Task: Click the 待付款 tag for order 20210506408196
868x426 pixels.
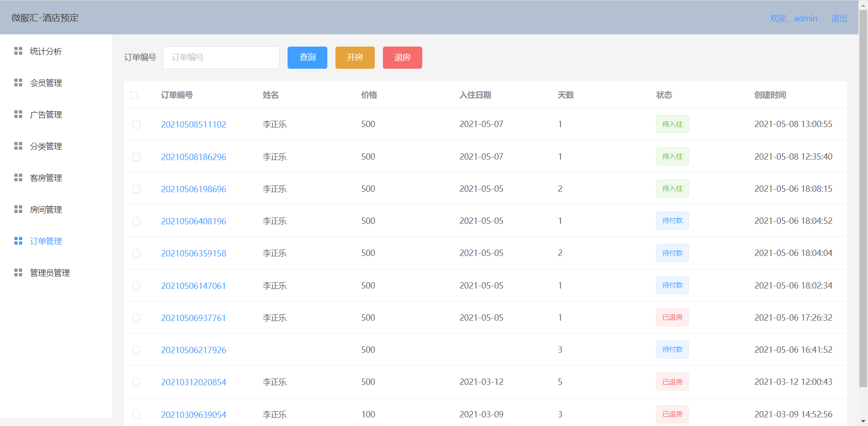Action: [x=672, y=221]
